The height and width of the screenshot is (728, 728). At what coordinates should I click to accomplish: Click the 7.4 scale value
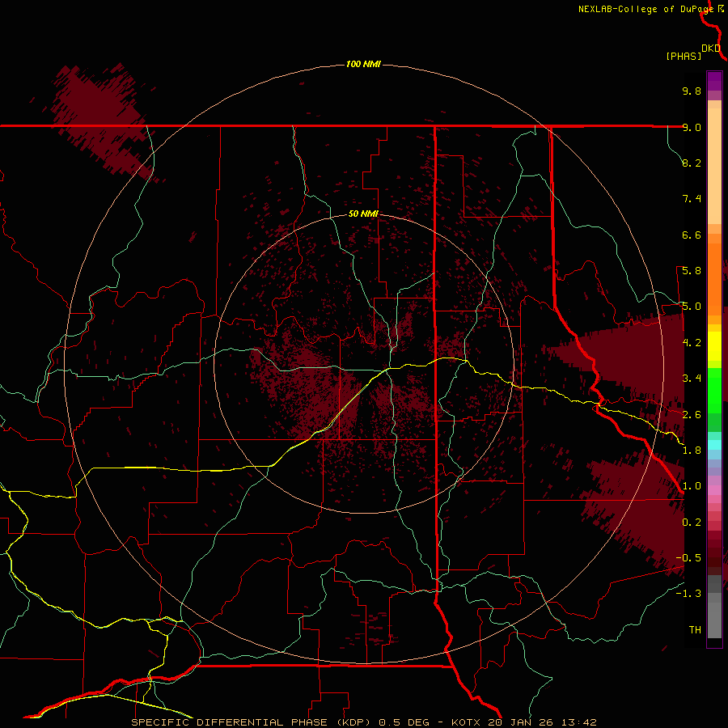[692, 199]
